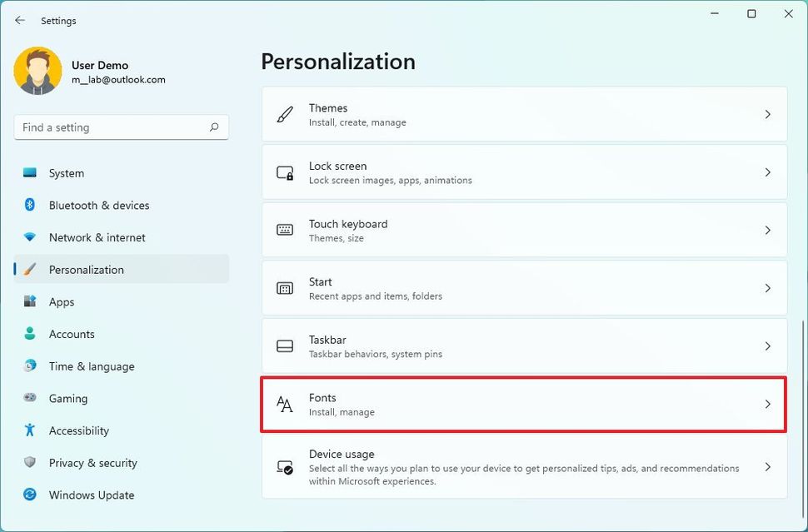Click the search magnifier icon

point(214,127)
